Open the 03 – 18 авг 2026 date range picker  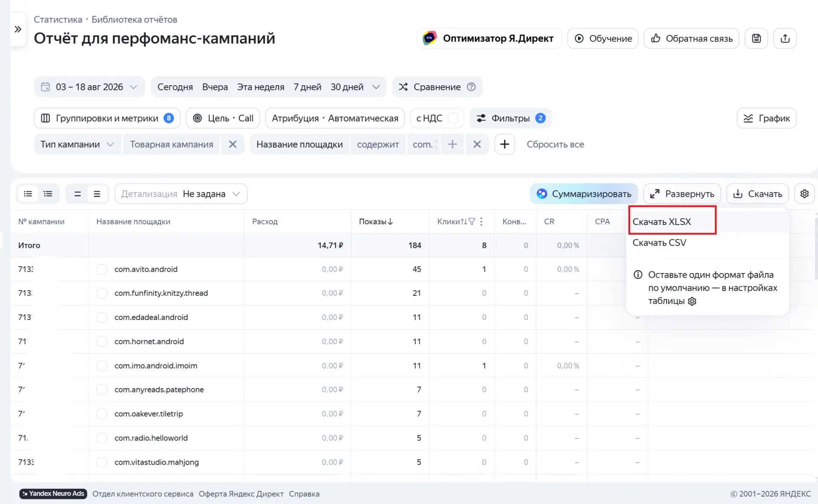[89, 87]
